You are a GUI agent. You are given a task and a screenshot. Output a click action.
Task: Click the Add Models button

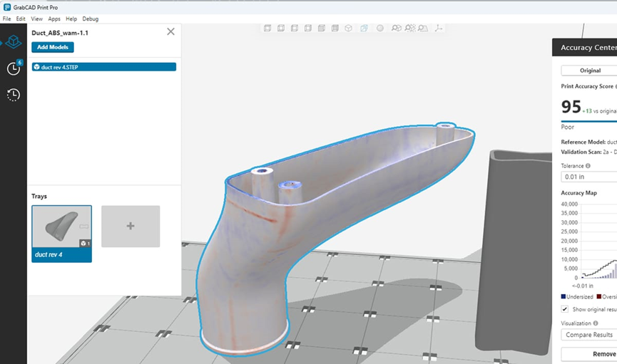[53, 47]
